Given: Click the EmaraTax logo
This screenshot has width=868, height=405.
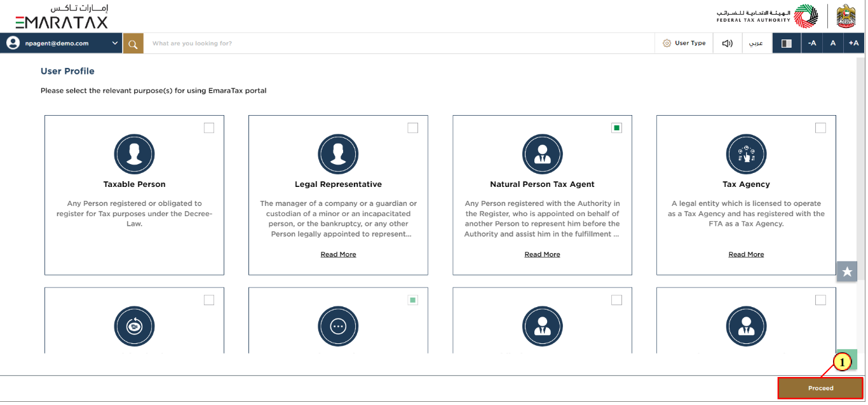Looking at the screenshot, I should (62, 17).
